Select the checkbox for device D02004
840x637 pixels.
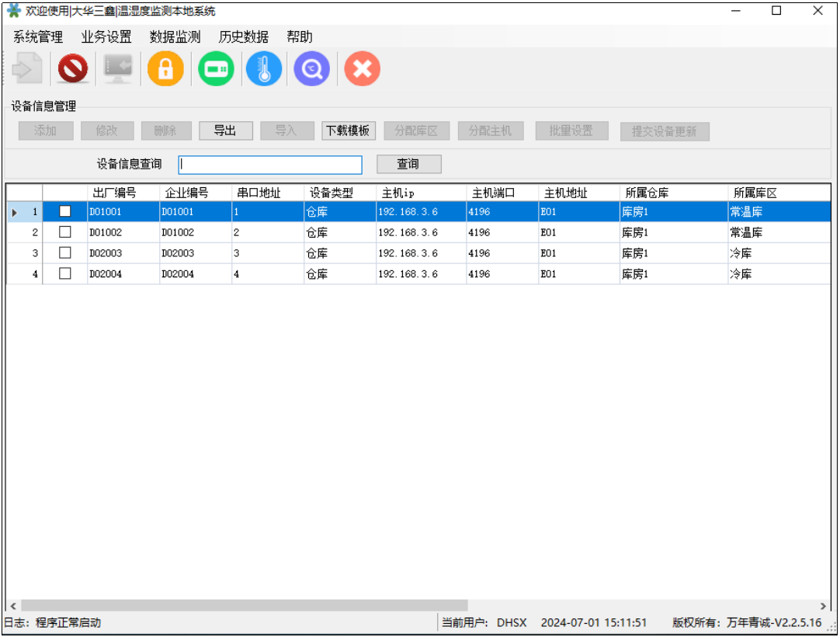(x=65, y=273)
